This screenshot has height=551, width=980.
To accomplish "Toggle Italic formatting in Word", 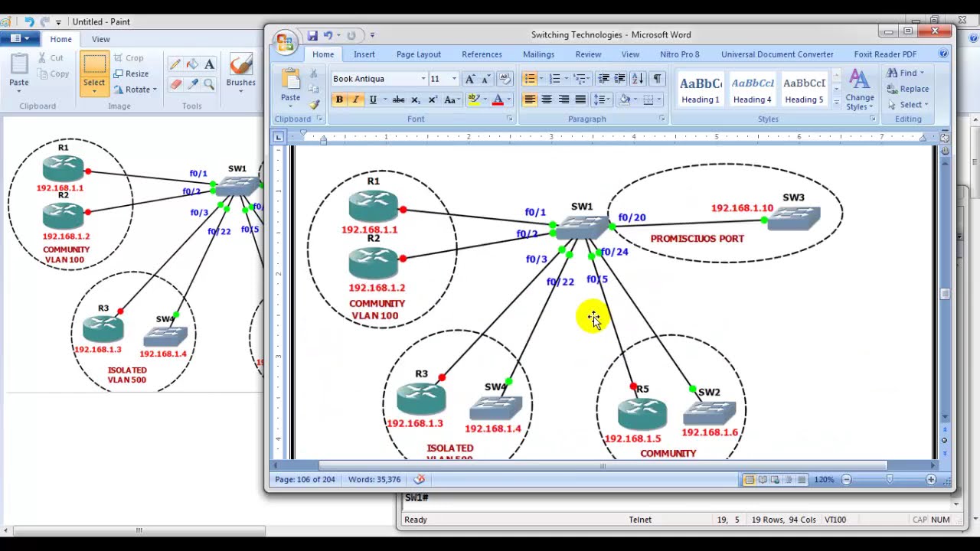I will [x=355, y=99].
